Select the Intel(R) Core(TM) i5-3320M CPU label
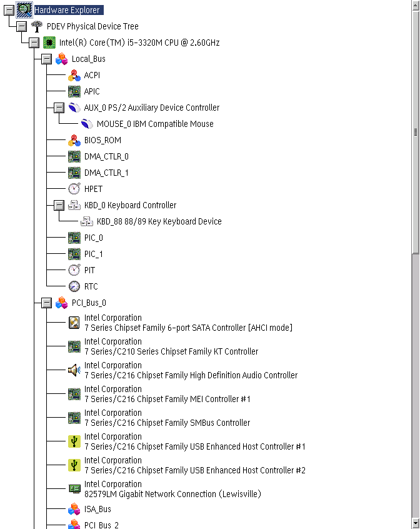 point(139,43)
